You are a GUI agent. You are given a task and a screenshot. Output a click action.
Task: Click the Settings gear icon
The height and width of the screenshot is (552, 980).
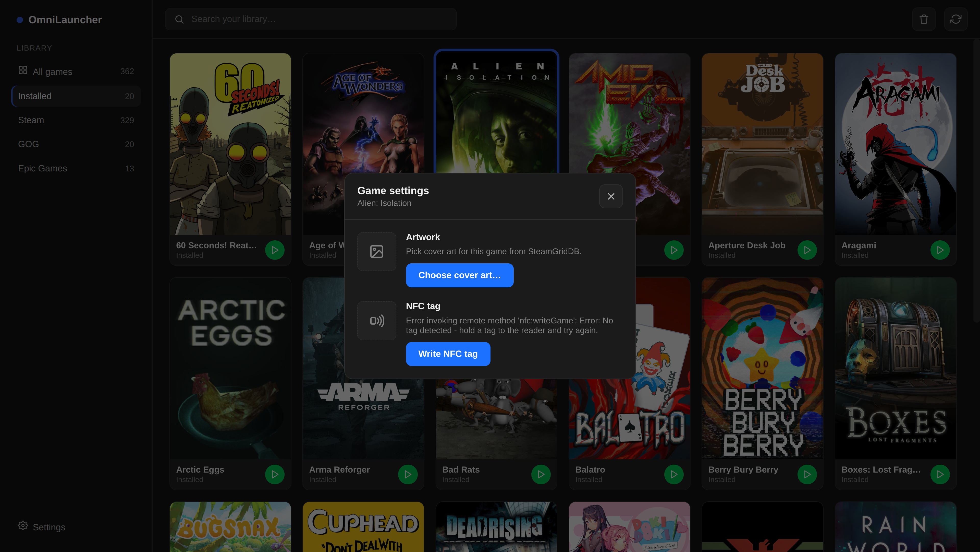point(23,526)
